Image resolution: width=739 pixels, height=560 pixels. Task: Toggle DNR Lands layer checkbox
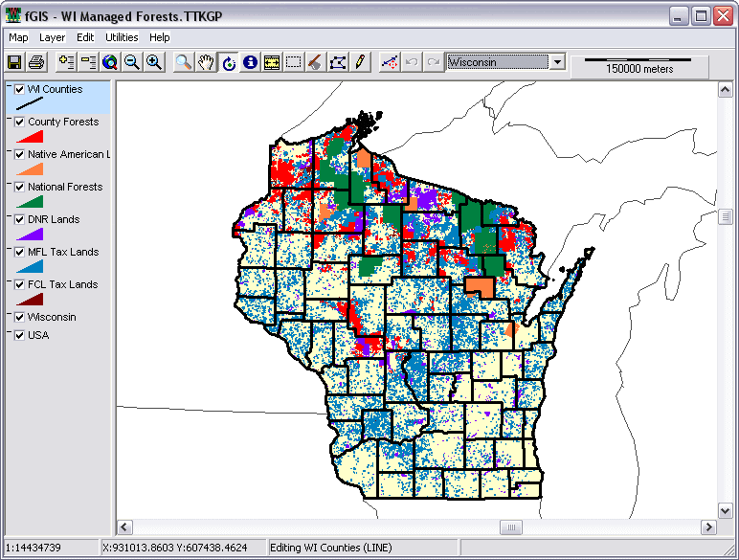click(x=19, y=219)
